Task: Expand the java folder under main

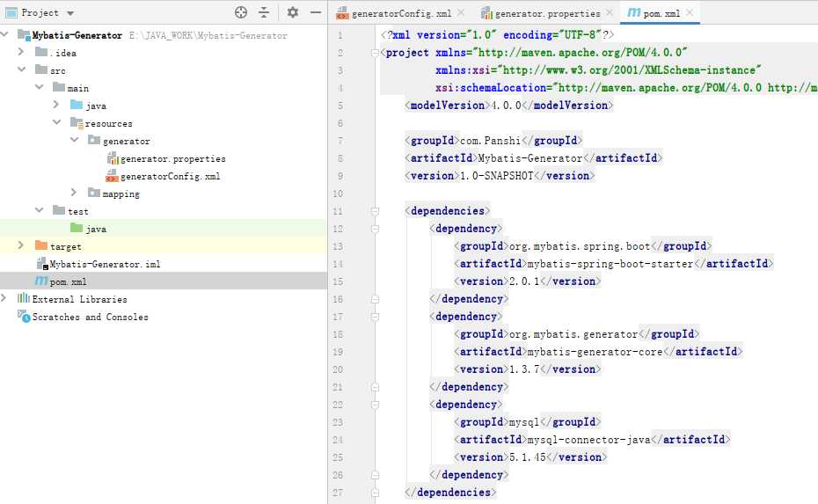Action: click(x=55, y=105)
